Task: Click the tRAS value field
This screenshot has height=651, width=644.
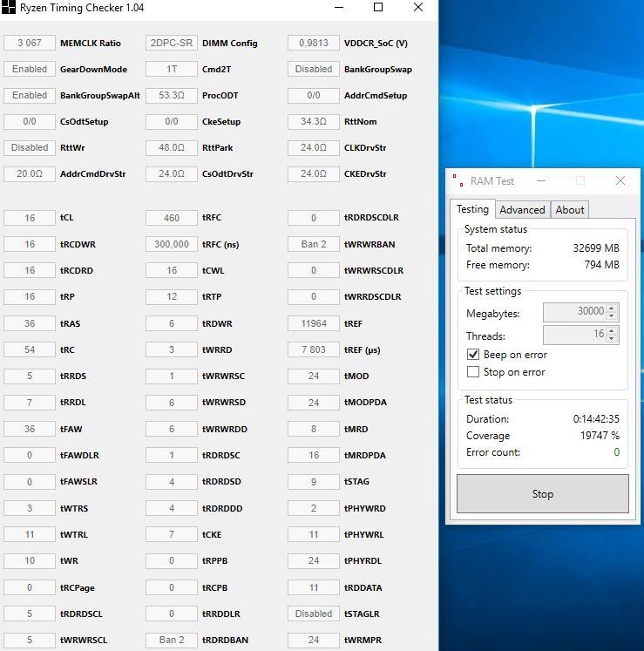Action: pos(30,323)
